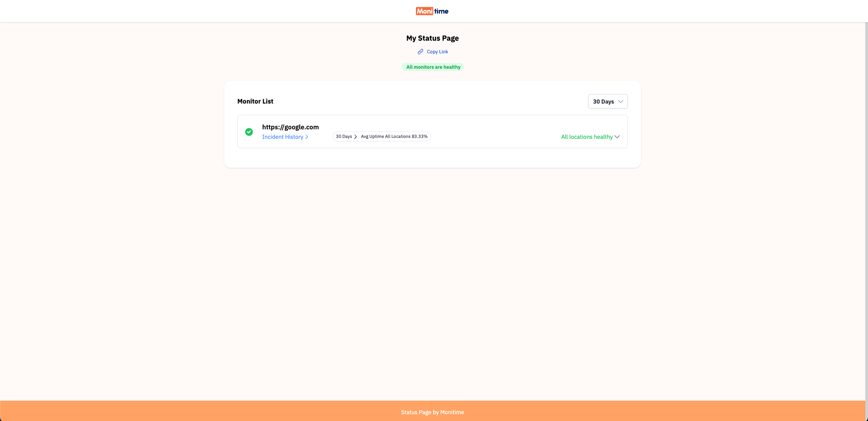
Task: Click the https://google.com monitor name
Action: [x=290, y=127]
